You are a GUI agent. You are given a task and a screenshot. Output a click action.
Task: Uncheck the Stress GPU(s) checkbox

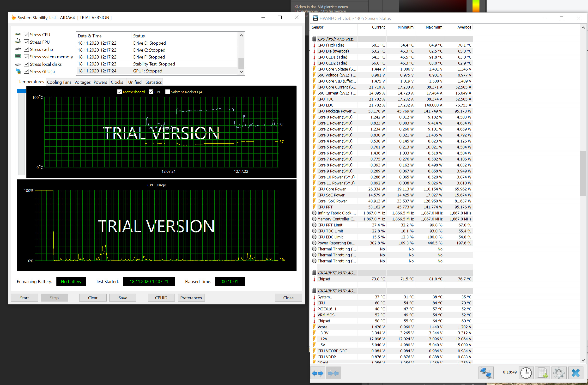[26, 71]
